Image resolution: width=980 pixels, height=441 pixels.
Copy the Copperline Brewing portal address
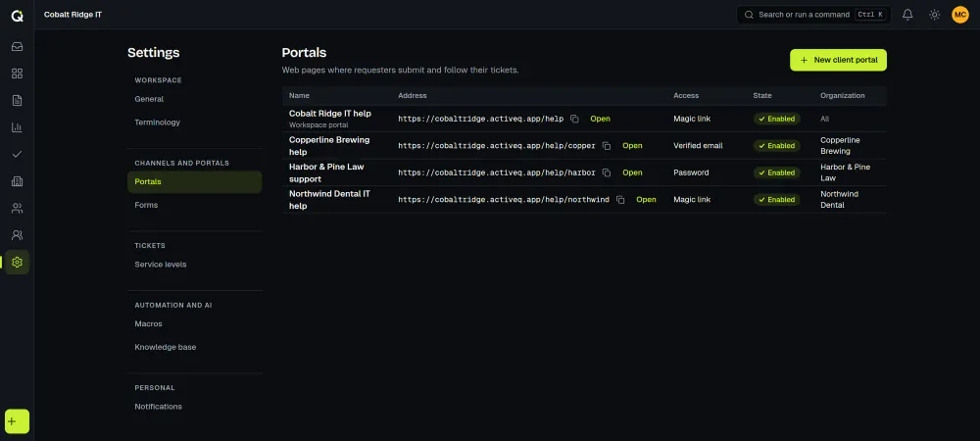coord(607,146)
